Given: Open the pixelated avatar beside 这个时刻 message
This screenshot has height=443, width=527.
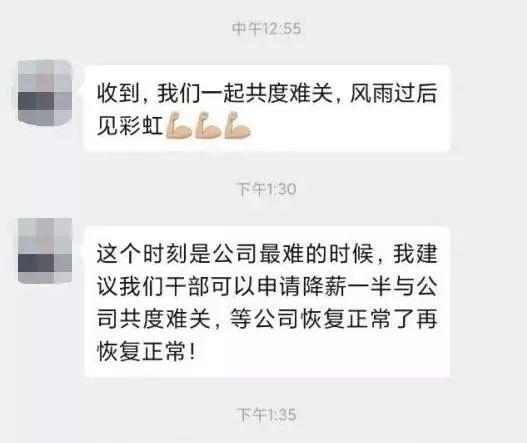Looking at the screenshot, I should (45, 250).
